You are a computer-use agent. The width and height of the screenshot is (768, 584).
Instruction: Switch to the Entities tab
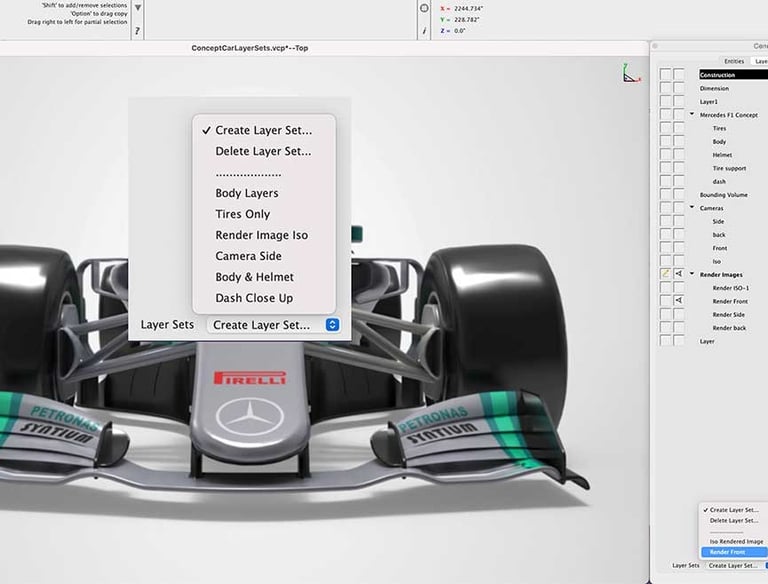click(x=734, y=61)
